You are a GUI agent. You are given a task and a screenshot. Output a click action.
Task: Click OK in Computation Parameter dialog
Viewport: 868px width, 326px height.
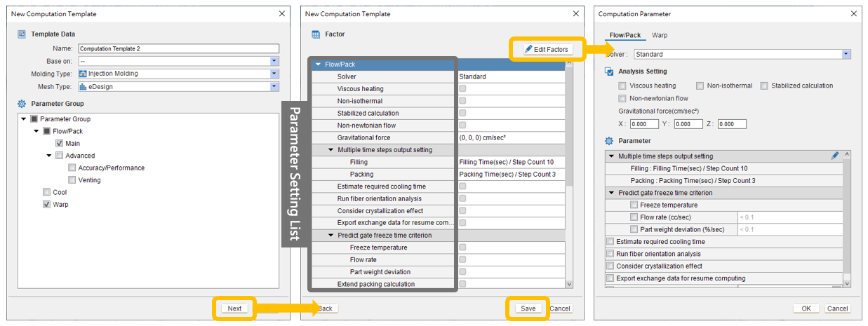click(x=806, y=308)
